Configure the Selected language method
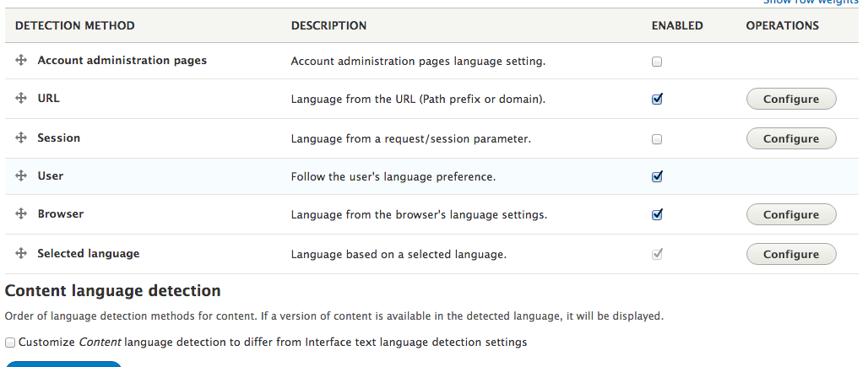This screenshot has height=367, width=868. [791, 254]
